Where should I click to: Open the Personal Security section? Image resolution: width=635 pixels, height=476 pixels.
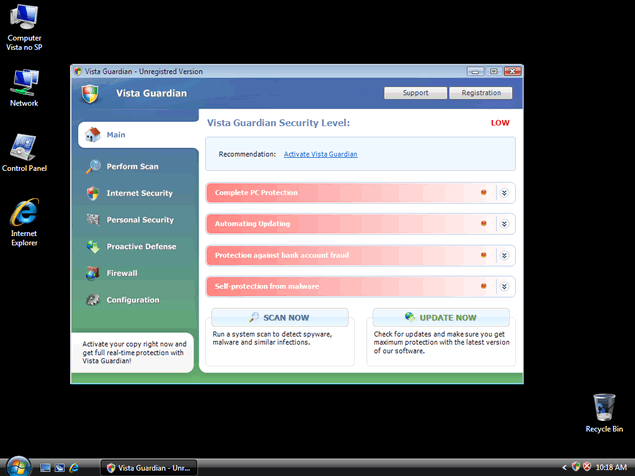pos(139,220)
